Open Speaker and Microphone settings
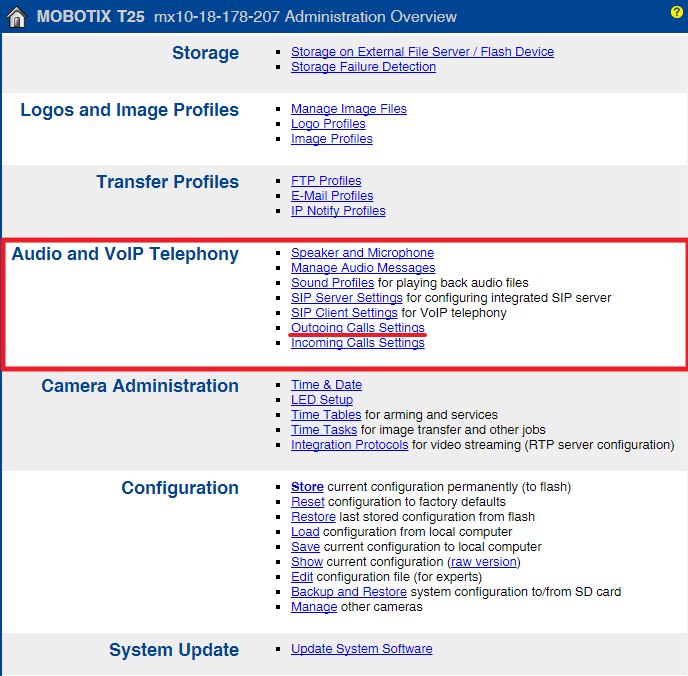 362,253
